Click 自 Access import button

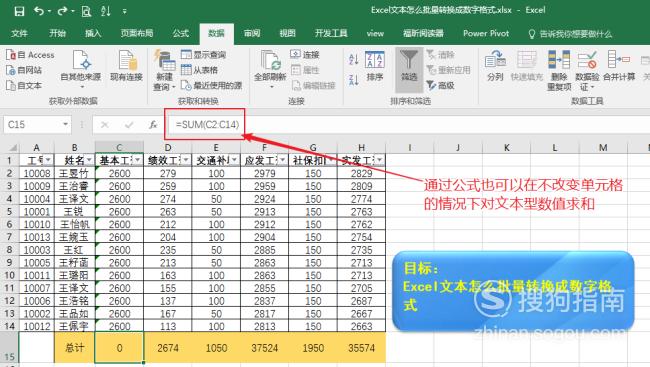pos(30,55)
